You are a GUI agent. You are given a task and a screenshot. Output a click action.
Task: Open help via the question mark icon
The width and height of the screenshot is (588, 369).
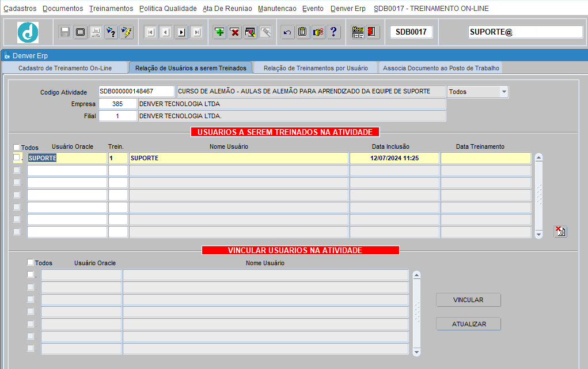pyautogui.click(x=333, y=32)
